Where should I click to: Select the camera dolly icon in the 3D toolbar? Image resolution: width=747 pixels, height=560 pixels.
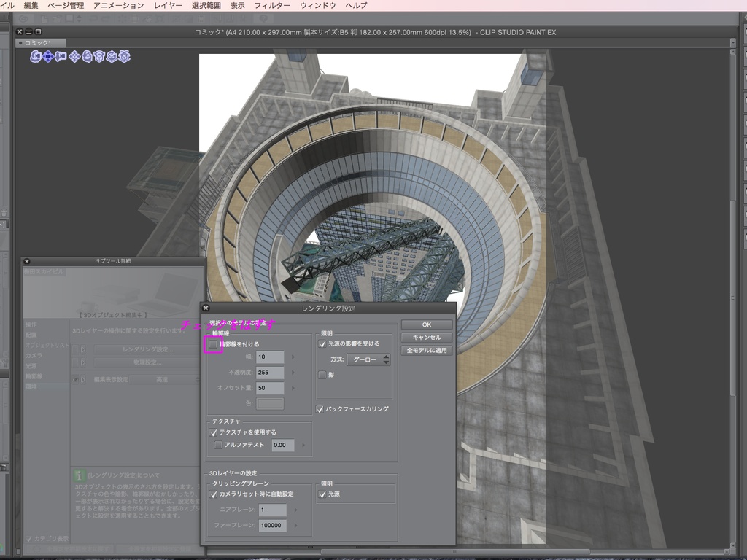[x=62, y=56]
